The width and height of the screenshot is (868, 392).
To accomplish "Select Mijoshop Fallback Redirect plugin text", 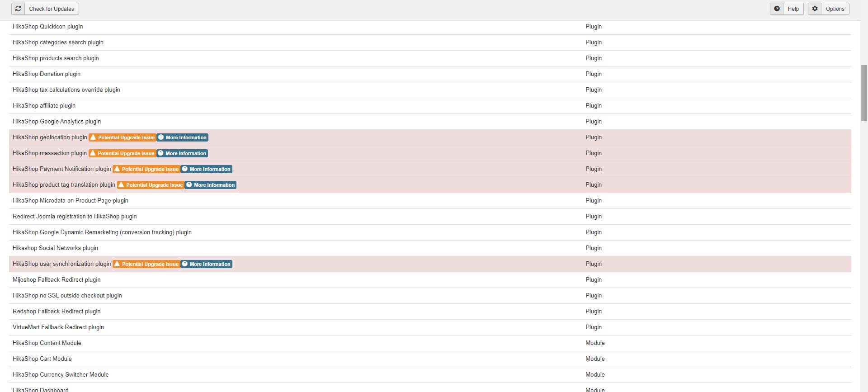I will 57,280.
